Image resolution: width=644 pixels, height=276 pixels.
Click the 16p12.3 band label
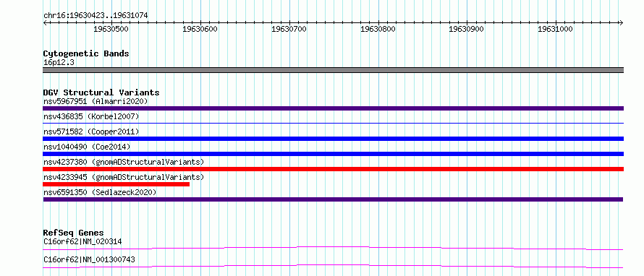[59, 63]
